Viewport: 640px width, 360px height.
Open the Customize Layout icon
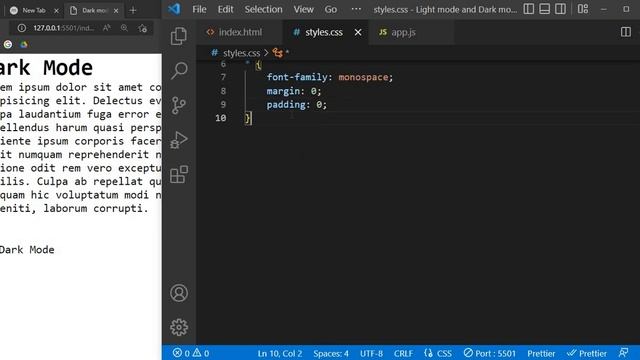tap(583, 9)
